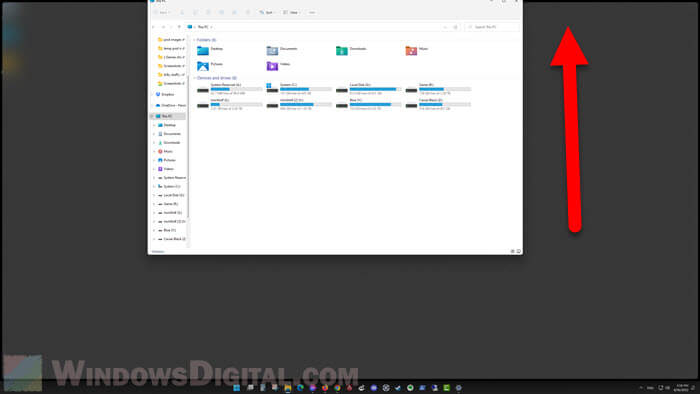Click the Share icon in the Explorer toolbar

[x=234, y=12]
